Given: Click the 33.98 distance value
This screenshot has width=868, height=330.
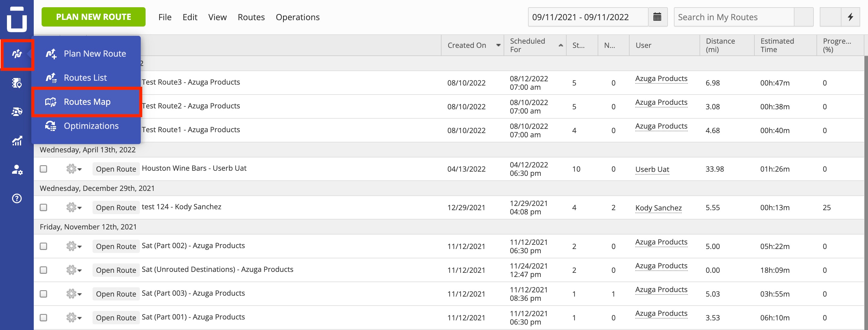Looking at the screenshot, I should point(715,169).
